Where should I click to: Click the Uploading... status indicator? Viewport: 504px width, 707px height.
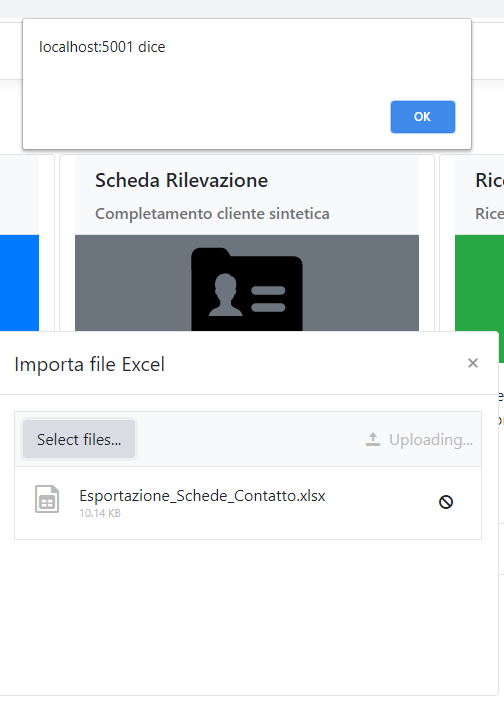[419, 439]
